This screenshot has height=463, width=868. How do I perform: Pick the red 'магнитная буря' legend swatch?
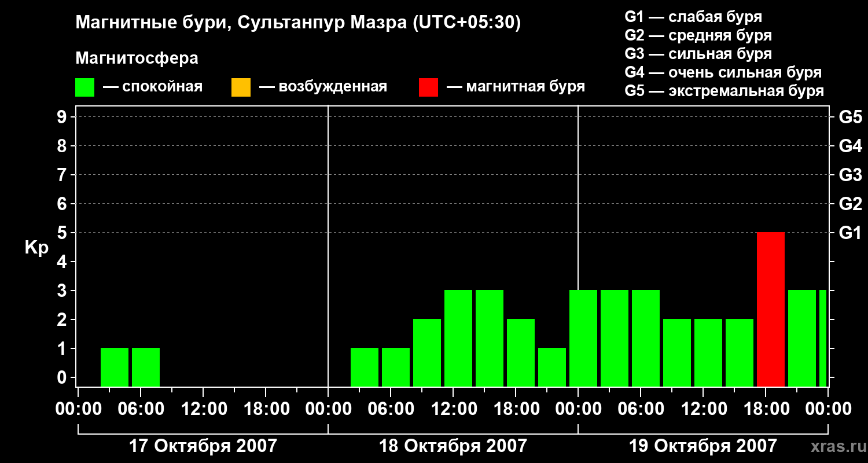(428, 87)
